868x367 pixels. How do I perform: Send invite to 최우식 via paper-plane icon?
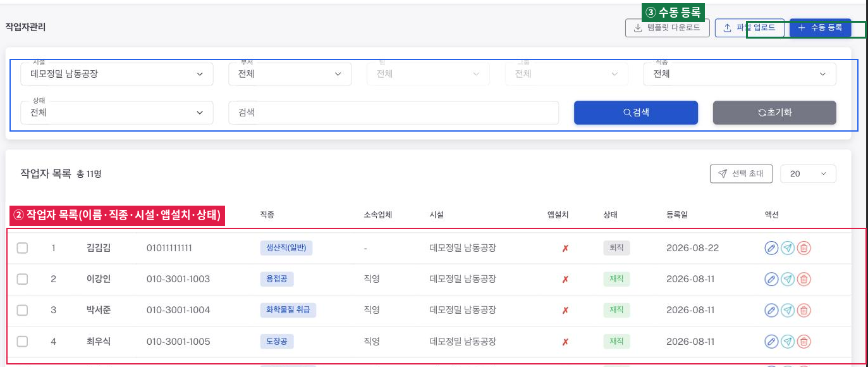(787, 342)
